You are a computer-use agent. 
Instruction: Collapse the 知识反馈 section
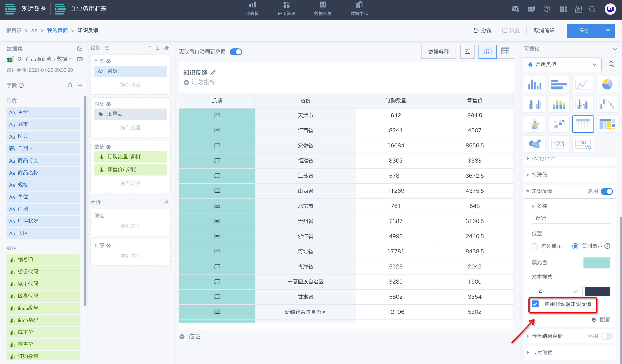528,191
